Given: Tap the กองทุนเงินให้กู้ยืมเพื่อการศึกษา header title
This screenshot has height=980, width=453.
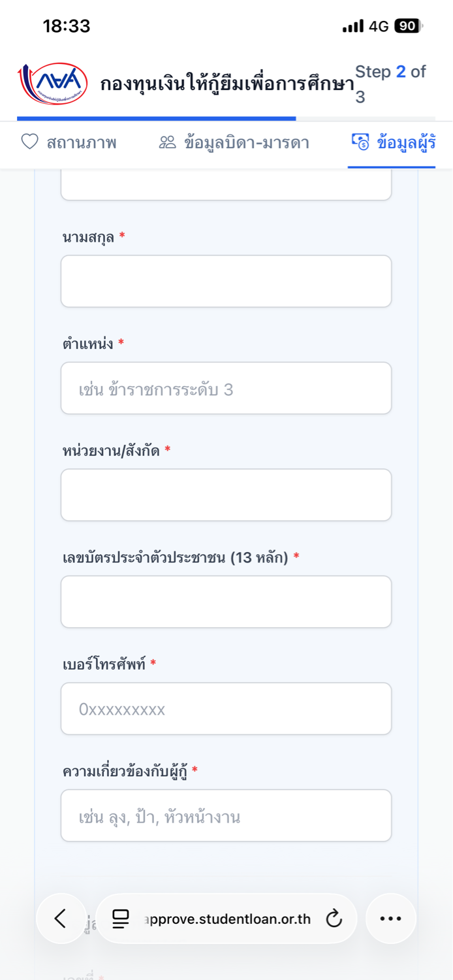Looking at the screenshot, I should click(x=227, y=84).
